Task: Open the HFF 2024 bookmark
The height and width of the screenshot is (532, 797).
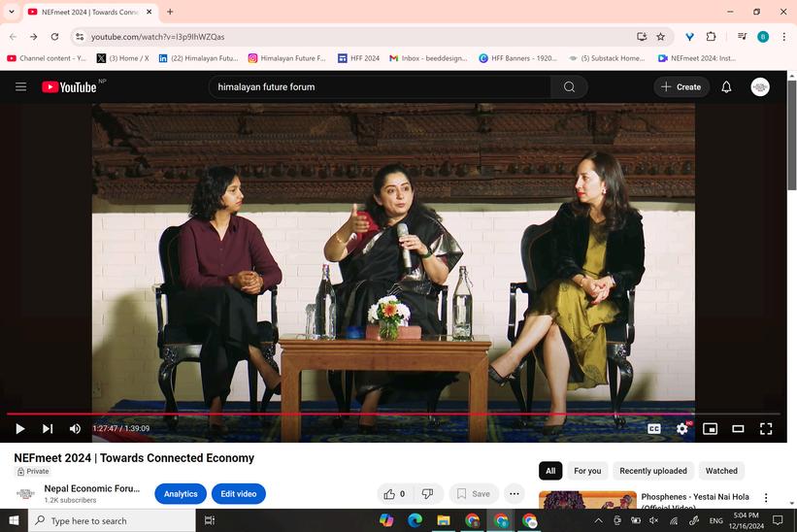Action: (x=359, y=58)
